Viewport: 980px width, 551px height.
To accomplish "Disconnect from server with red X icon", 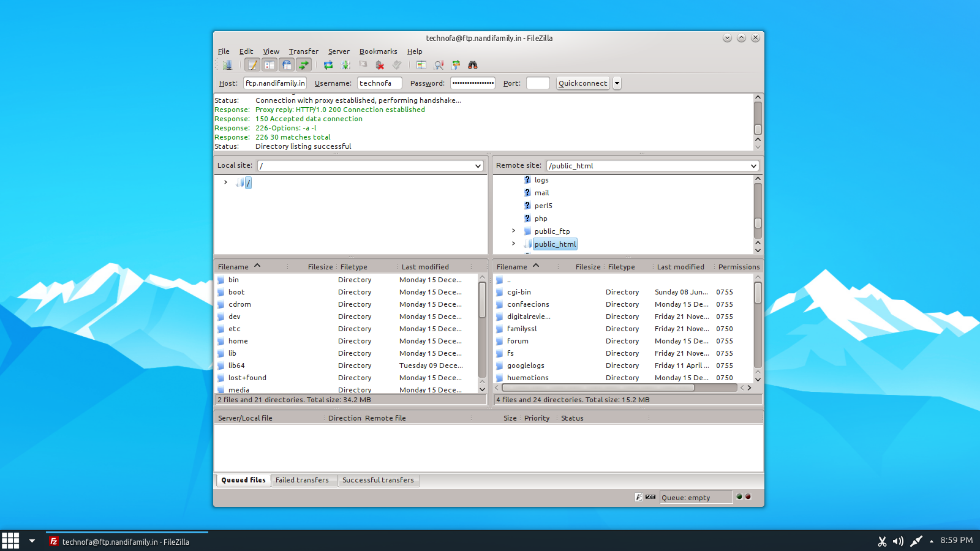I will tap(380, 65).
